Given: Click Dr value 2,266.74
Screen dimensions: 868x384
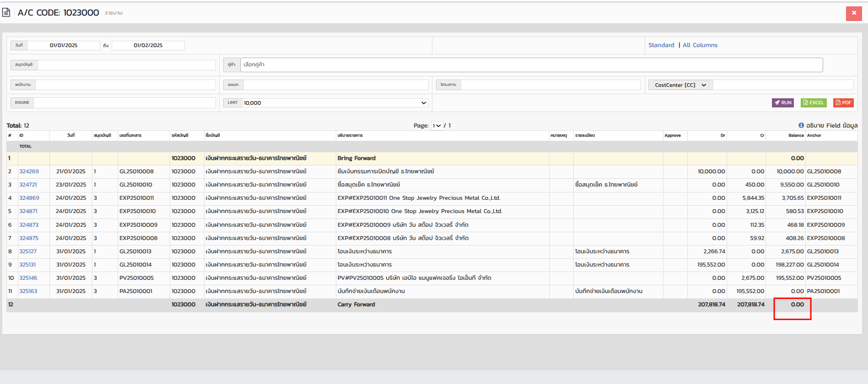Looking at the screenshot, I should [x=714, y=251].
